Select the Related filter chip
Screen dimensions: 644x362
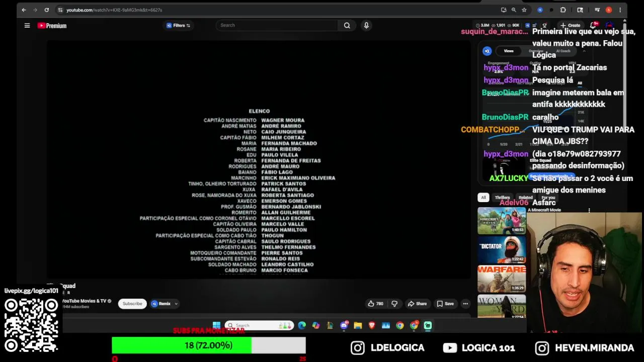point(525,198)
